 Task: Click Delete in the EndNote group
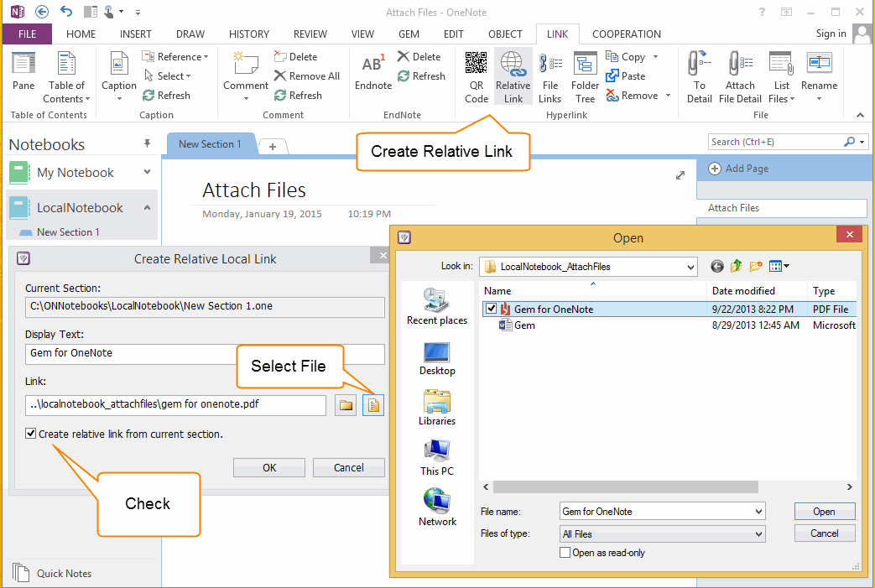pos(419,57)
